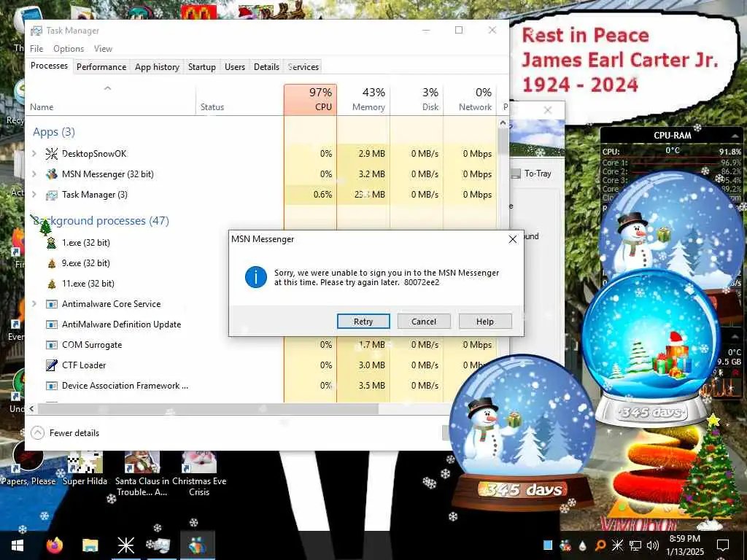Expand the DesktopSnowOK process row
Image resolution: width=747 pixels, height=560 pixels.
tap(34, 154)
